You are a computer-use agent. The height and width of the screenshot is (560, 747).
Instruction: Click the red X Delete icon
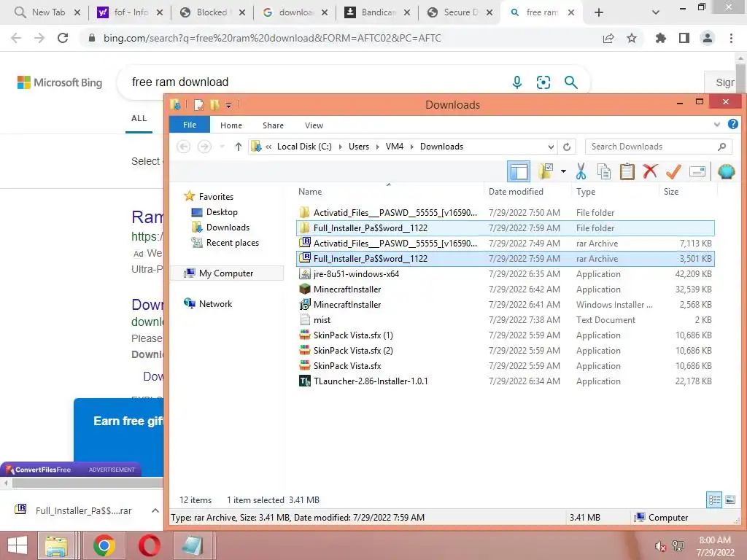(650, 171)
